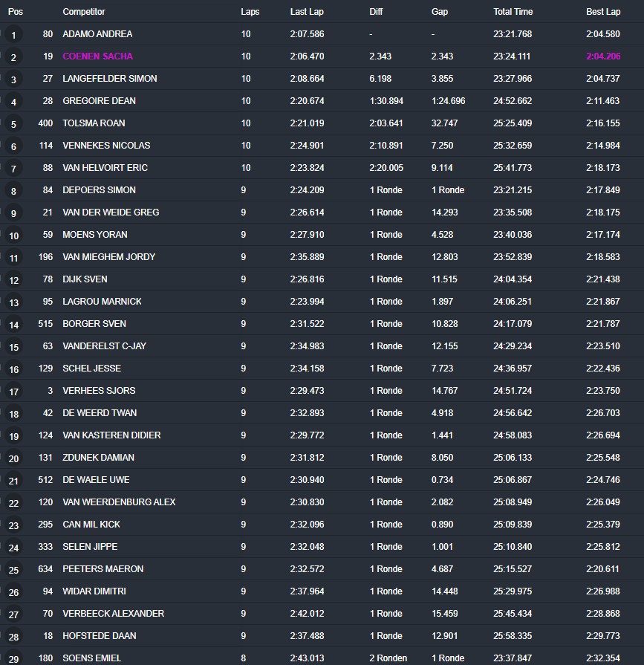Click the highlighted best lap 2:04.206

click(602, 56)
